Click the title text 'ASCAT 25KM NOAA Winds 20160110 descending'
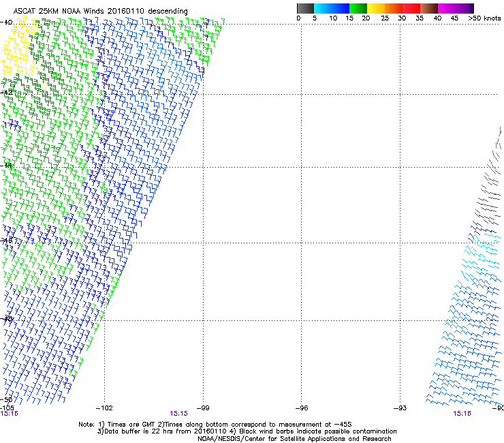504x443 pixels. click(100, 12)
